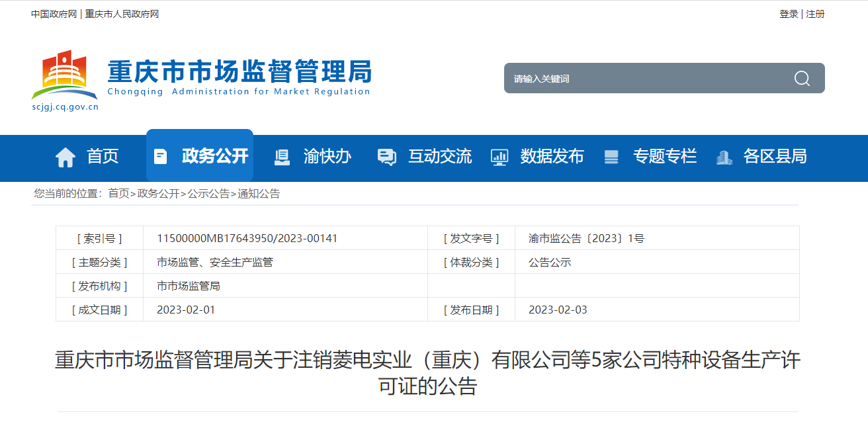Click the [ 成文日期 ] label cell

(100, 310)
